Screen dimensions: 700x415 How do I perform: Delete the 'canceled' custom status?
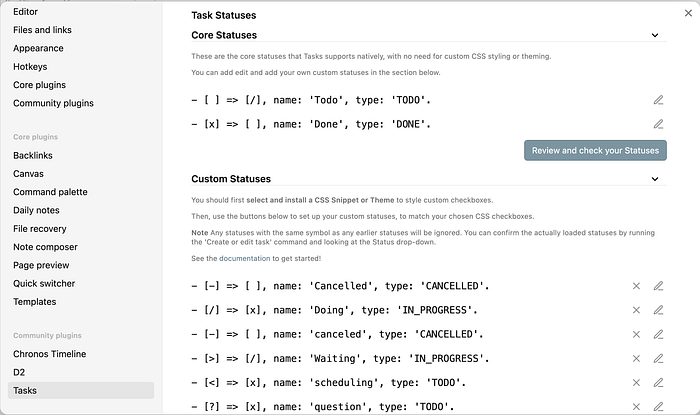click(636, 334)
